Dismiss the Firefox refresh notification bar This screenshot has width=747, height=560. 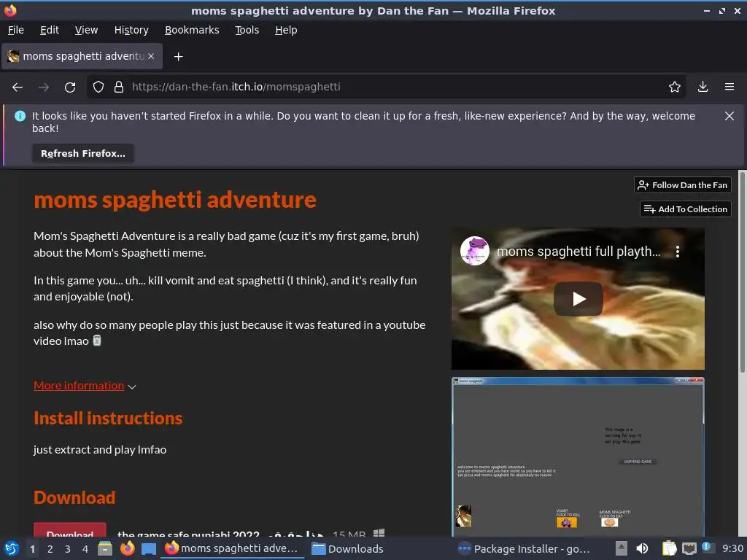point(729,116)
